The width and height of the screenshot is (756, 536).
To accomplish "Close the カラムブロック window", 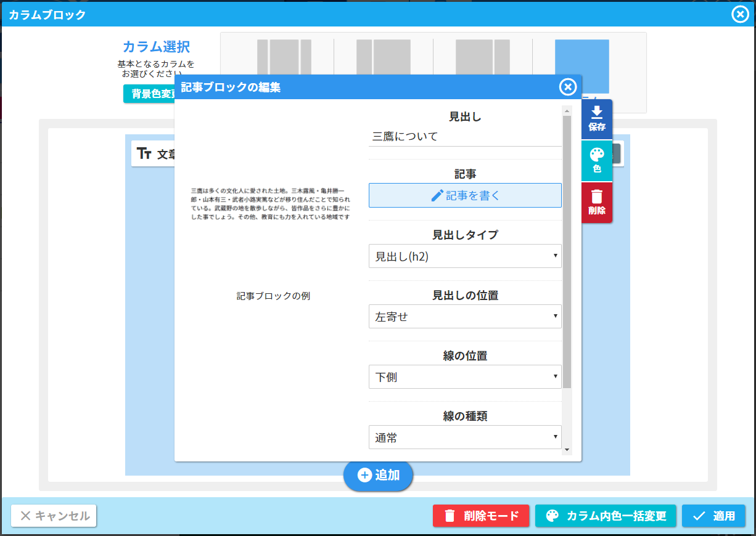I will [x=739, y=14].
